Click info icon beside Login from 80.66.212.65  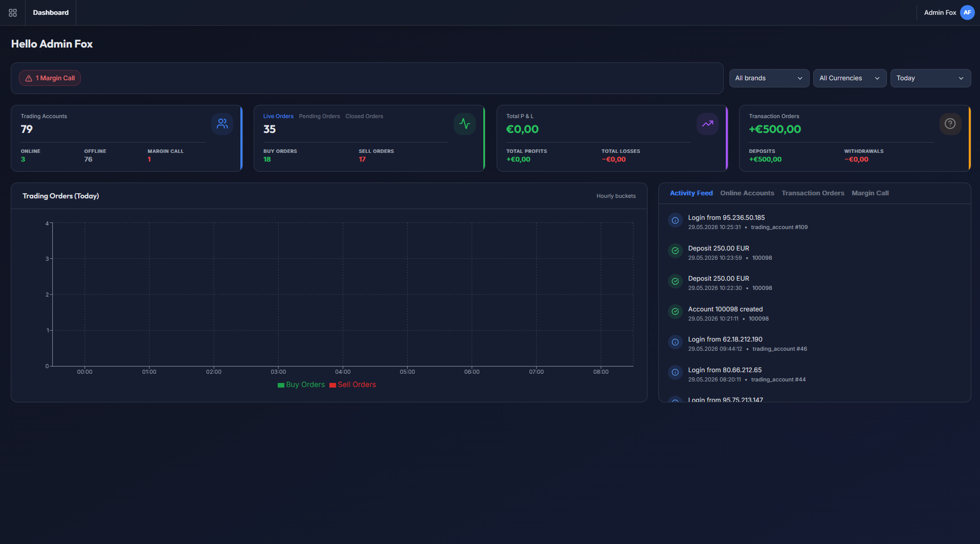coord(675,372)
